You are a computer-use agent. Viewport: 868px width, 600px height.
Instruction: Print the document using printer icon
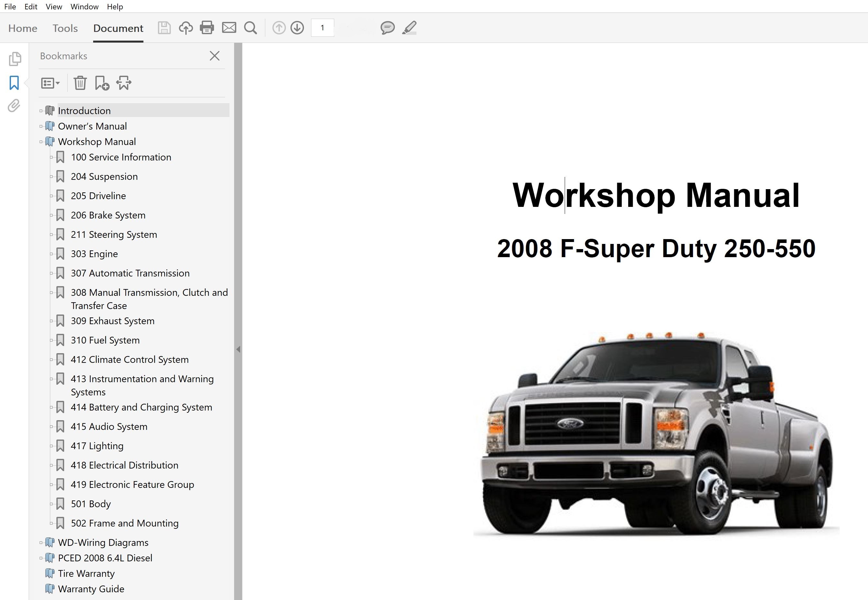pyautogui.click(x=207, y=28)
